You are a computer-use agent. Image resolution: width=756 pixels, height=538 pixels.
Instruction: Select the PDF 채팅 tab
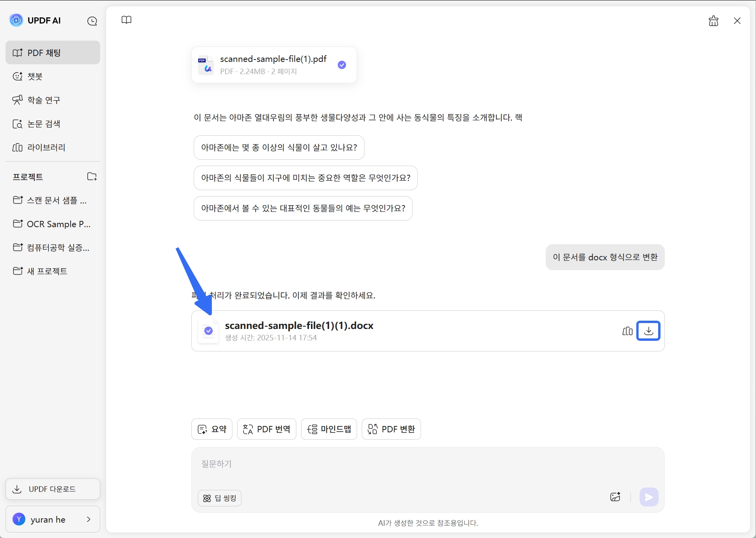tap(44, 52)
